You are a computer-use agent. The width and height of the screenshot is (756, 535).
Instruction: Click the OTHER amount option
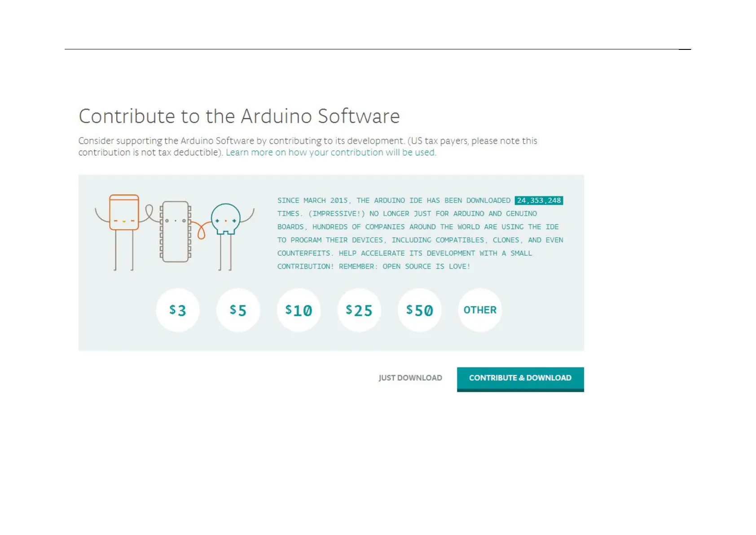tap(480, 310)
